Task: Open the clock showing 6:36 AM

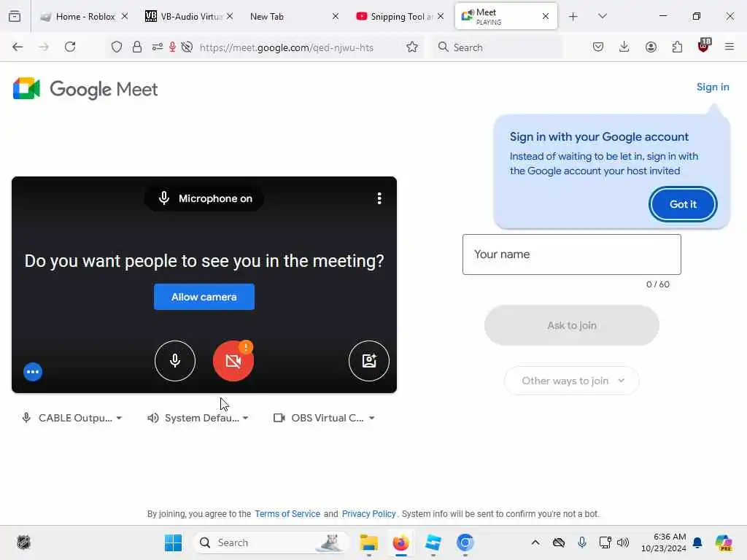Action: (x=664, y=542)
